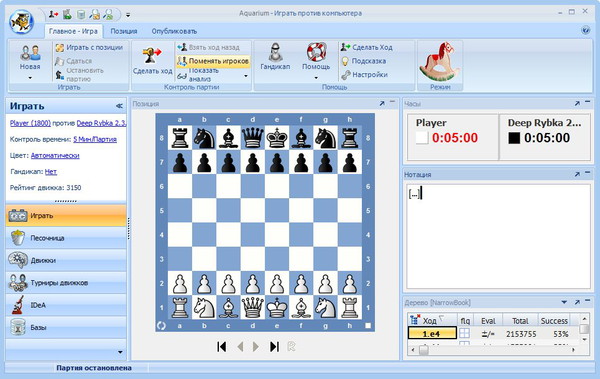Open Настройки settings
Viewport: 600px width, 379px height.
click(364, 75)
